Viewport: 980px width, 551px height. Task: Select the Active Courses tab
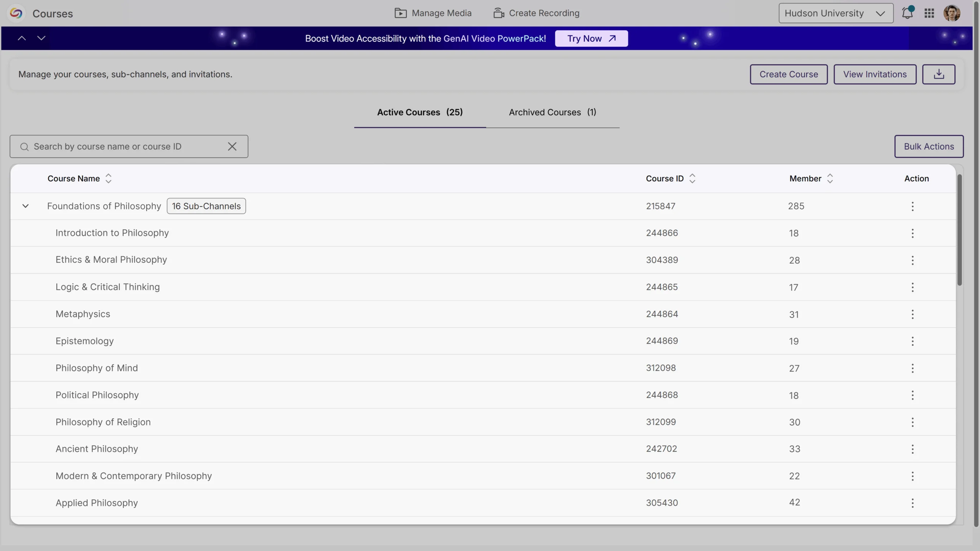419,112
